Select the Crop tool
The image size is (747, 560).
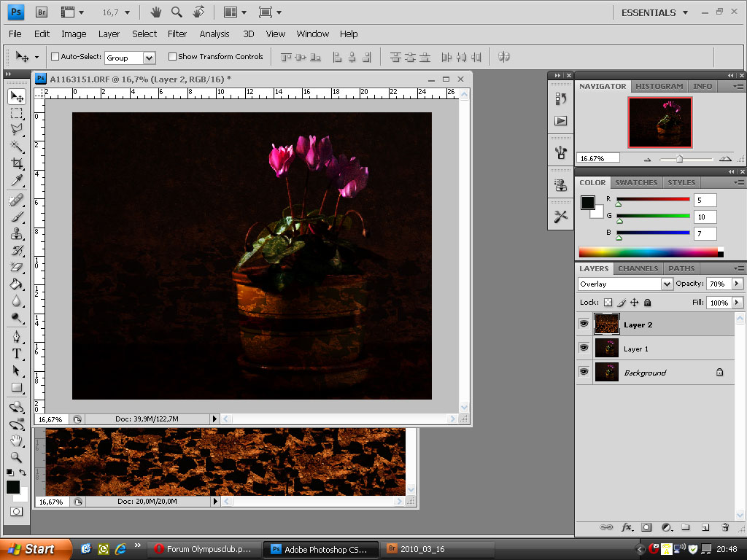click(17, 164)
